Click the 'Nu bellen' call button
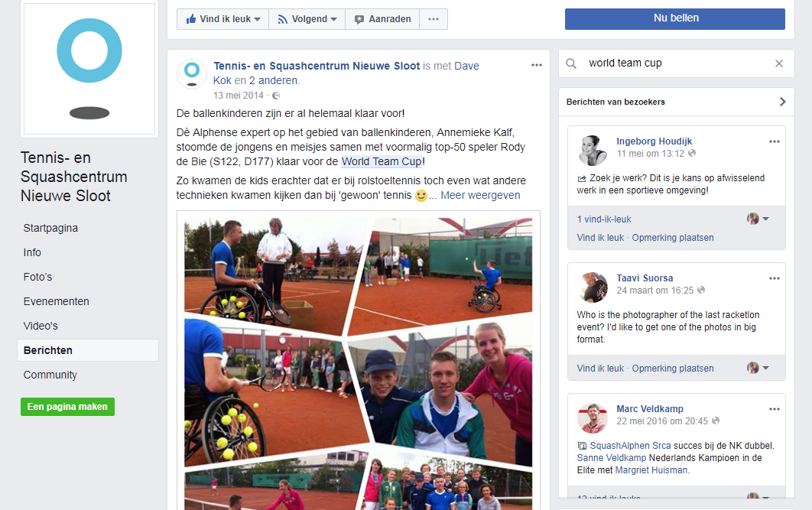The width and height of the screenshot is (812, 510). [675, 18]
